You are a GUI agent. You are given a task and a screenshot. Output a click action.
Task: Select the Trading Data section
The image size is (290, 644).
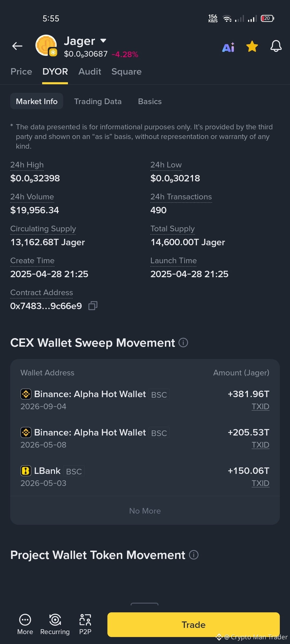(98, 101)
